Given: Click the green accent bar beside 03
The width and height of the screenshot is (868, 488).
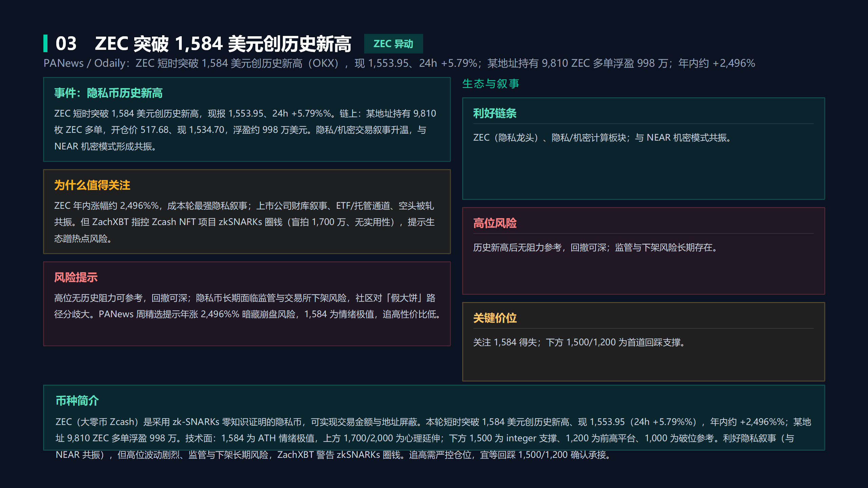Looking at the screenshot, I should (x=45, y=43).
